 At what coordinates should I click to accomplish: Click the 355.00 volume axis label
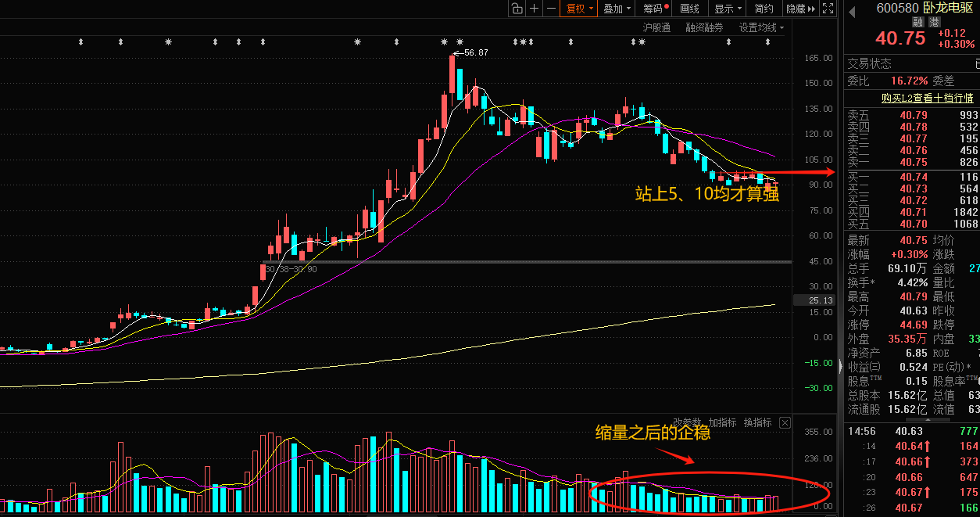point(818,432)
